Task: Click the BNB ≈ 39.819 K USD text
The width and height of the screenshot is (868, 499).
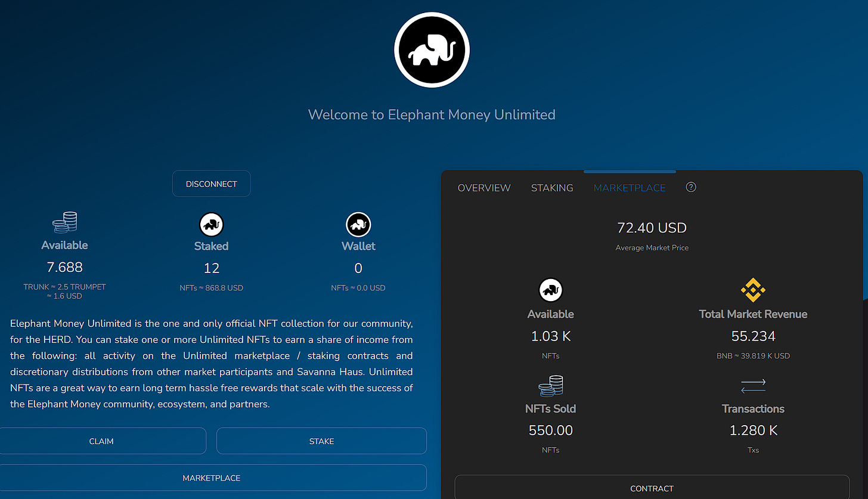Action: click(x=753, y=356)
